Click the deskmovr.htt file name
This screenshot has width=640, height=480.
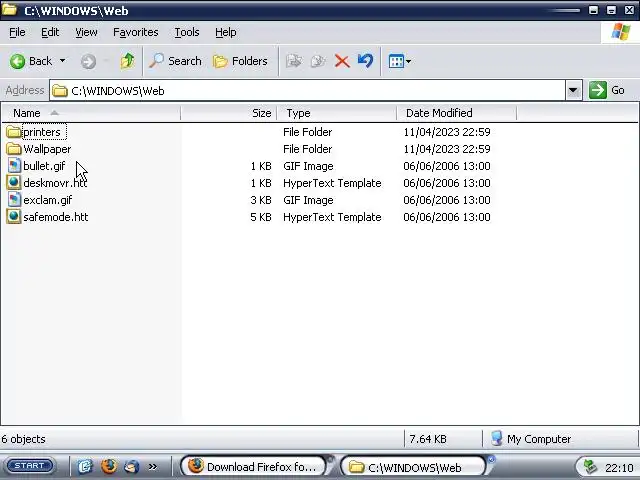pyautogui.click(x=55, y=183)
